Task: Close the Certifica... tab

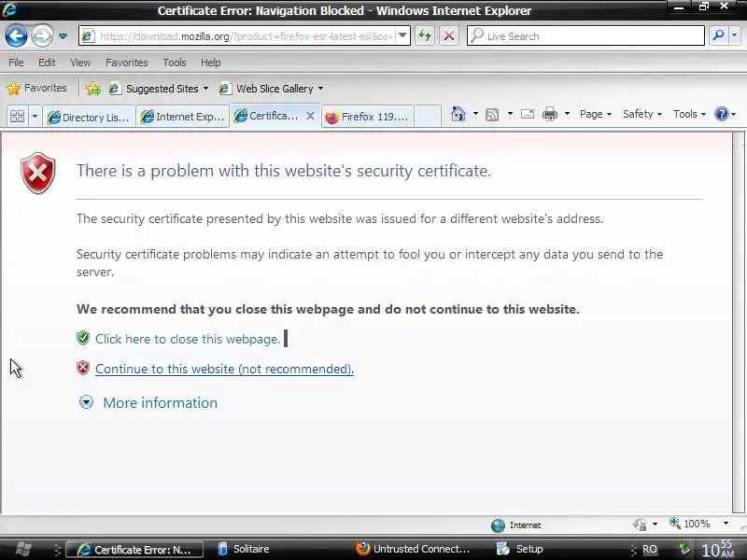Action: pos(310,116)
